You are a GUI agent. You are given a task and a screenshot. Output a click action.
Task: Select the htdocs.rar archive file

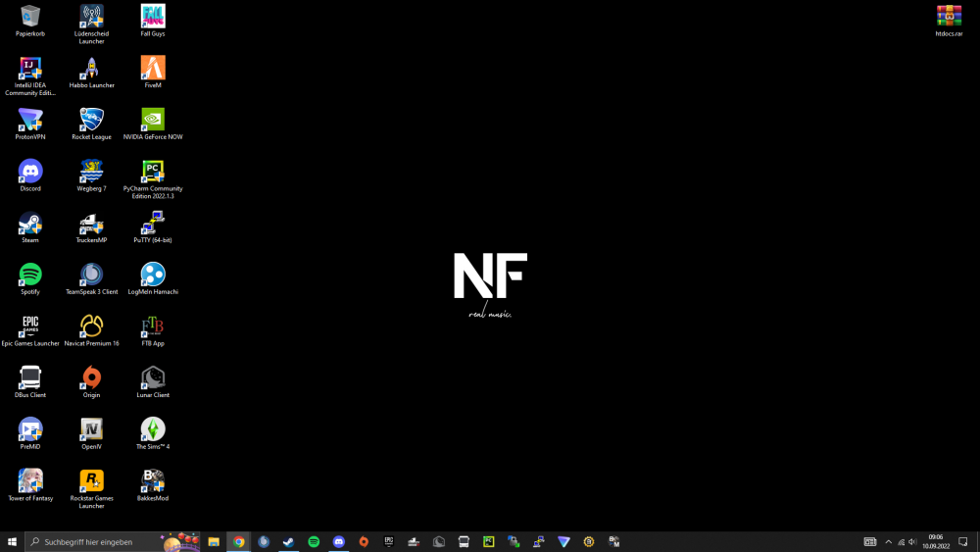pos(949,17)
